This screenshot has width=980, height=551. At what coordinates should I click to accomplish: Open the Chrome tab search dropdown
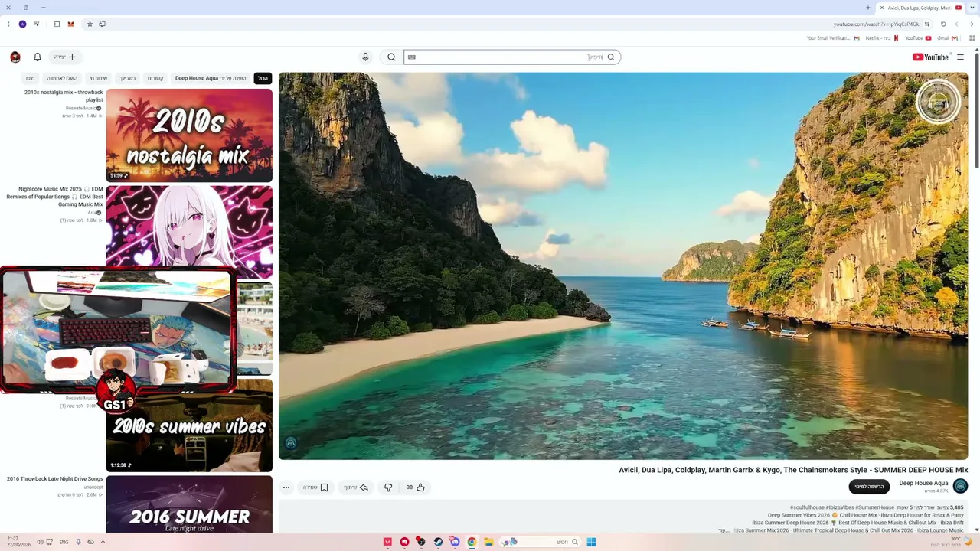pos(972,8)
